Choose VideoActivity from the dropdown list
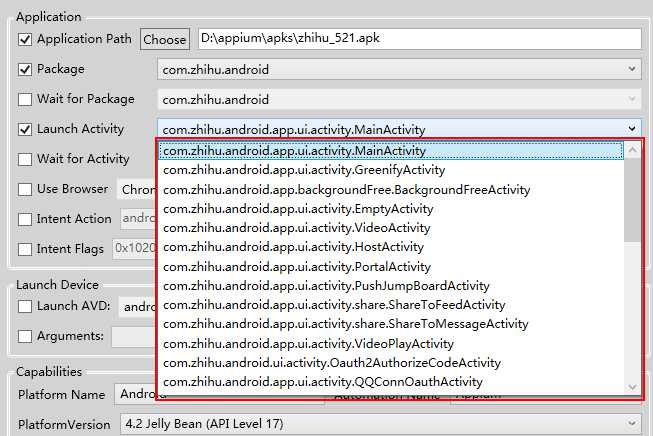Viewport: 653px width, 436px height. pyautogui.click(x=391, y=228)
